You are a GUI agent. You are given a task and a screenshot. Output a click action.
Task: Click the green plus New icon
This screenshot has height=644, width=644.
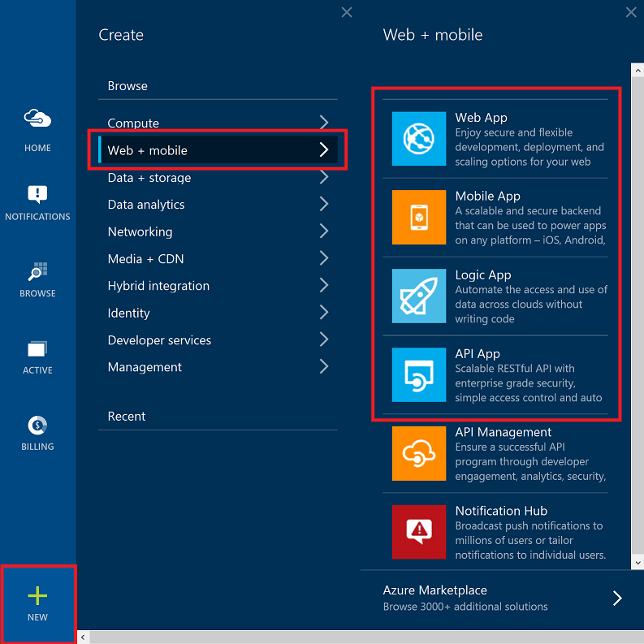pos(37,595)
